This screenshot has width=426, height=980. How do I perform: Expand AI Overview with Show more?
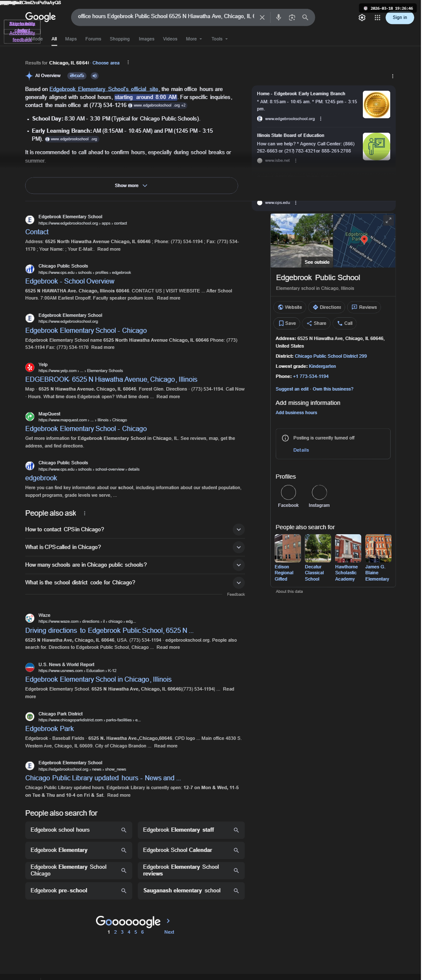131,185
